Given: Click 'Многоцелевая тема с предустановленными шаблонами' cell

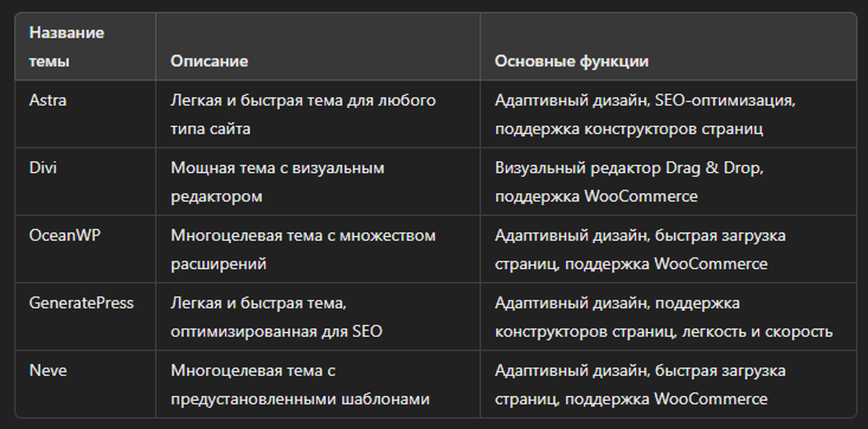Looking at the screenshot, I should click(318, 384).
